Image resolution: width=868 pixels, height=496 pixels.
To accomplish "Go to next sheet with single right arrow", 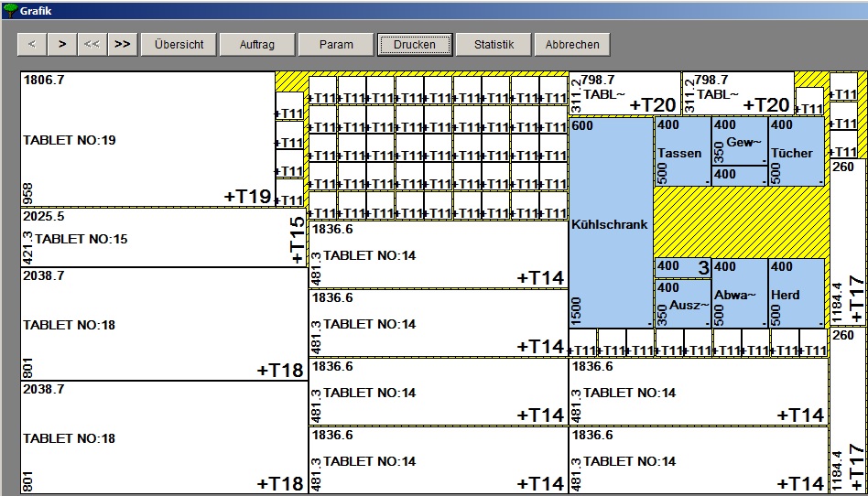I will [x=61, y=44].
